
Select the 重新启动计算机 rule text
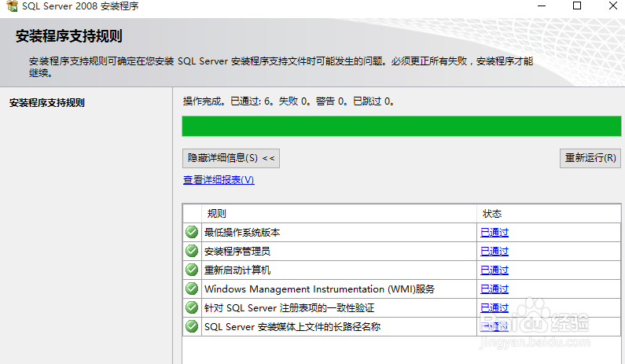(237, 270)
